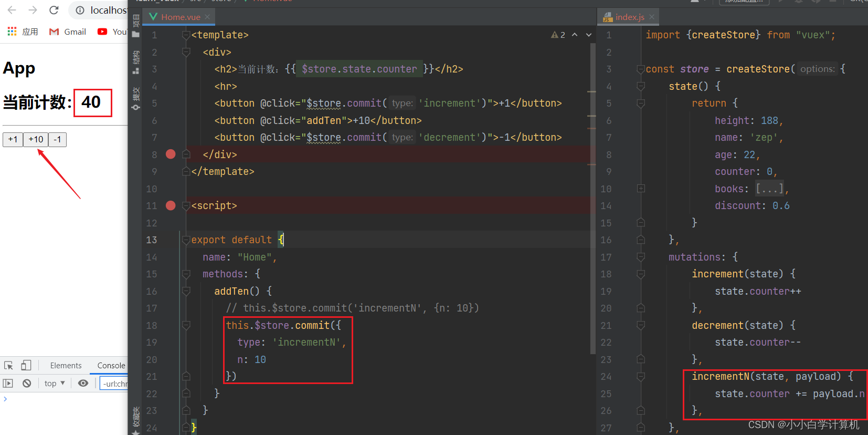The width and height of the screenshot is (868, 435).
Task: Click the n: 10 value on line 20
Action: coord(251,359)
